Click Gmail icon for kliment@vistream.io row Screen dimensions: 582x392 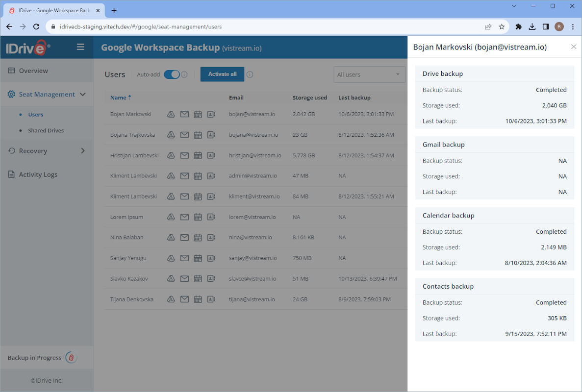click(184, 196)
